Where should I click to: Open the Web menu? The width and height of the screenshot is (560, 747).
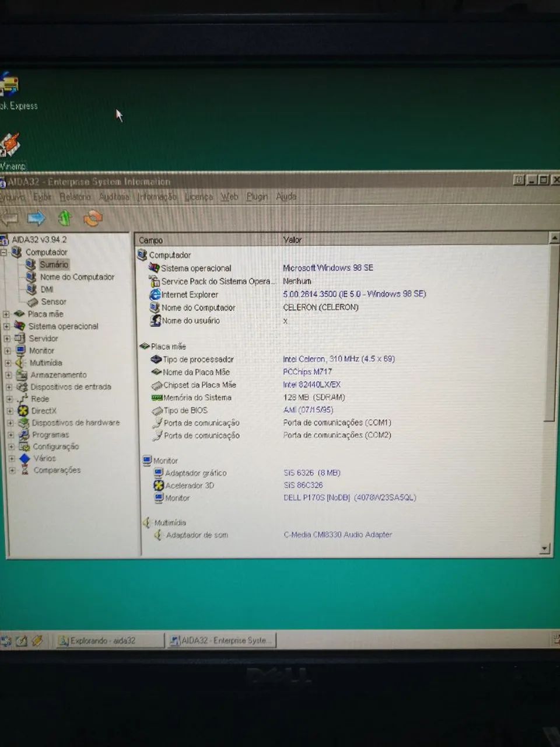click(x=230, y=197)
